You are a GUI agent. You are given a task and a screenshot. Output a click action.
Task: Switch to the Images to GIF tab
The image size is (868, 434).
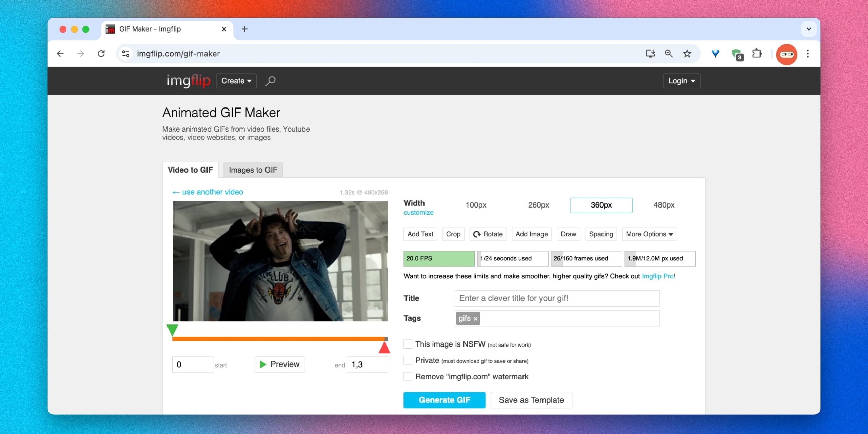tap(253, 170)
